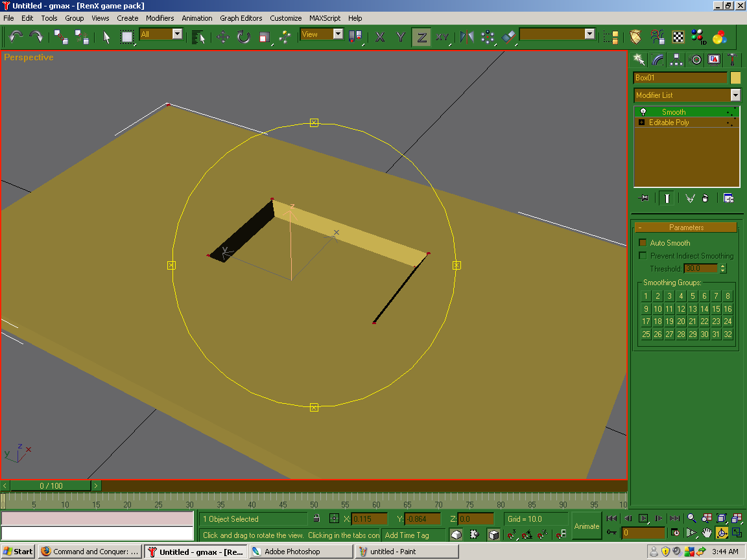Screen dimensions: 747x560
Task: Expand the Editable Poly stack entry
Action: point(642,122)
